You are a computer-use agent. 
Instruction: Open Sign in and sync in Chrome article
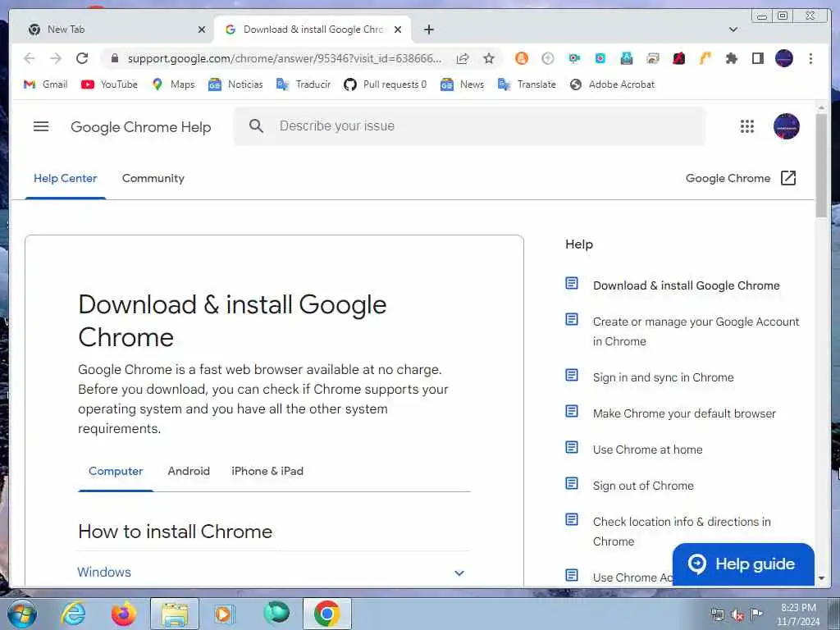[663, 377]
